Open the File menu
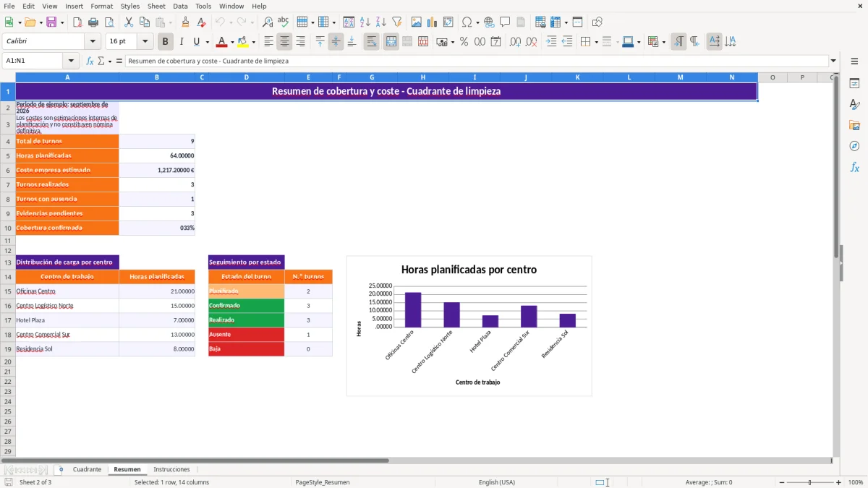The width and height of the screenshot is (868, 488). tap(9, 6)
